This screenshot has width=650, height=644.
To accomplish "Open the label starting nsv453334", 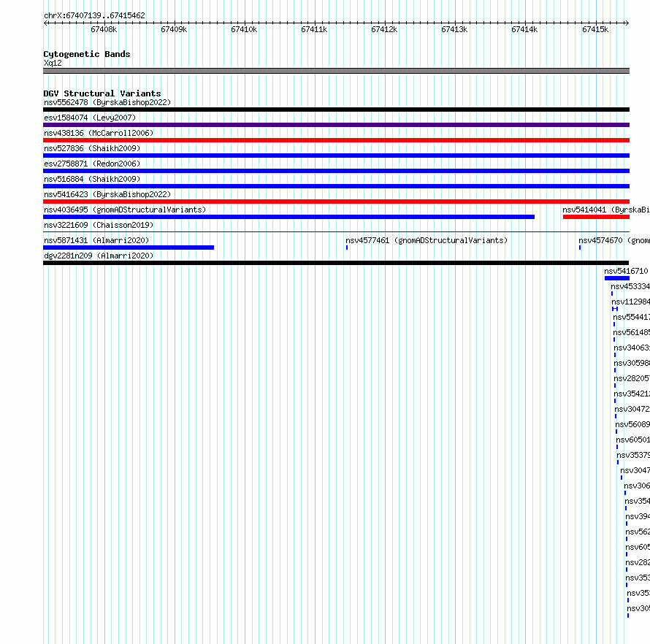I will pos(630,286).
